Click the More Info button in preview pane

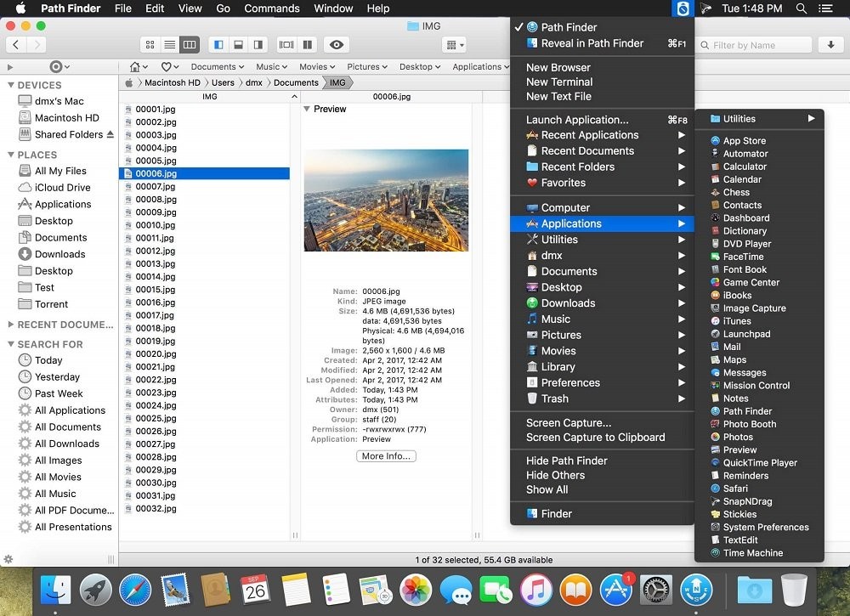[387, 455]
